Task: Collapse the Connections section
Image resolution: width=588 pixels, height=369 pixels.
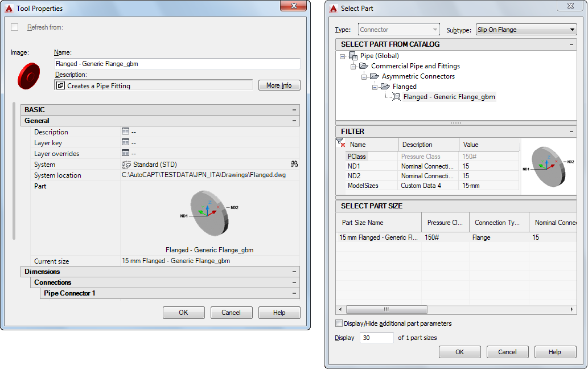Action: [294, 282]
